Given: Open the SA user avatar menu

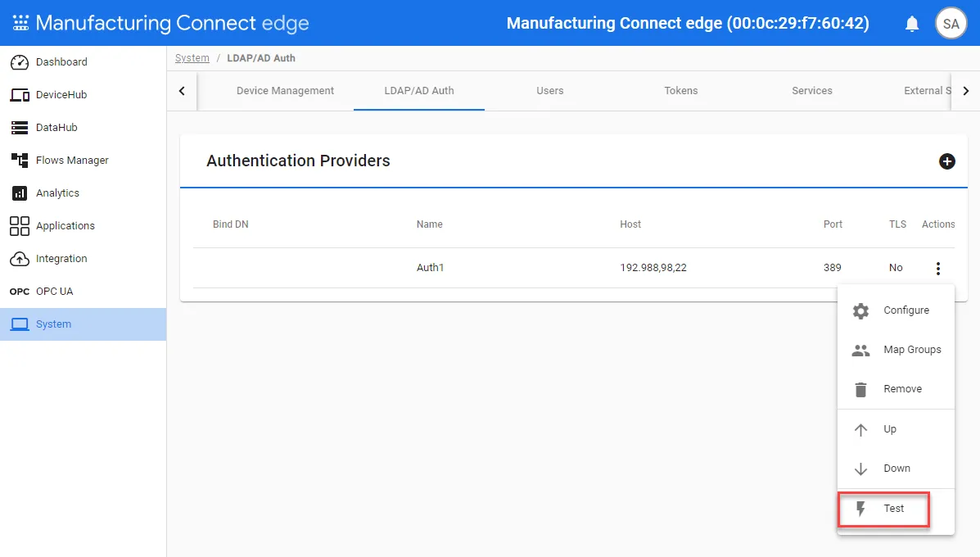Looking at the screenshot, I should pos(951,24).
